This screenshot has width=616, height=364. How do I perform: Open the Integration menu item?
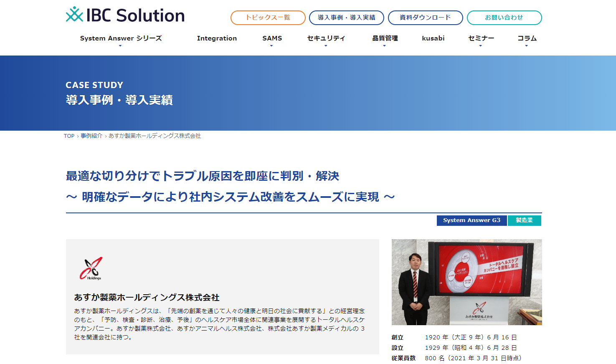[x=217, y=38]
